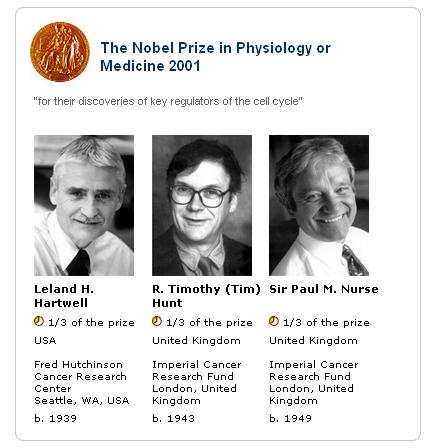Click USA country label under Hartwell
434x448 pixels.
pyautogui.click(x=45, y=340)
